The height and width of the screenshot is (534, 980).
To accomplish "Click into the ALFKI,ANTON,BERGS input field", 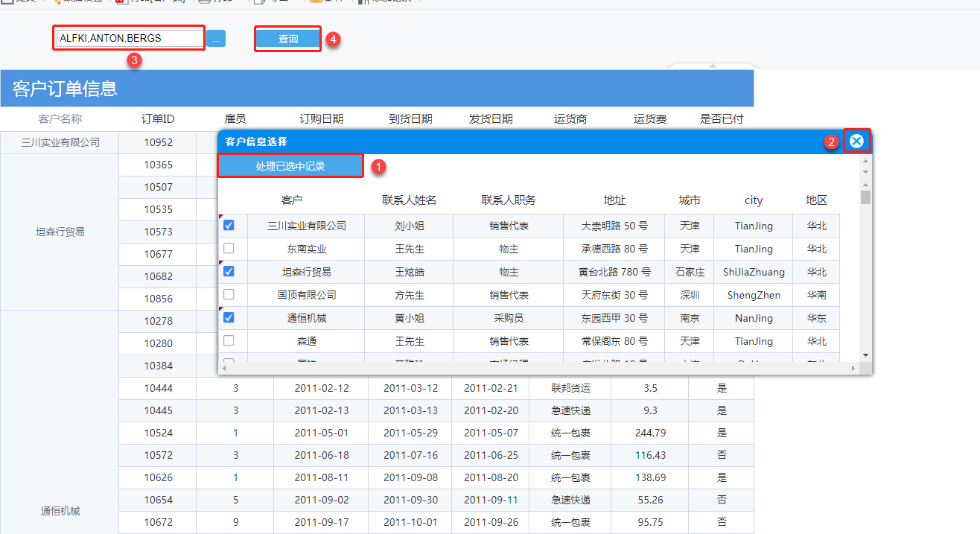I will [x=129, y=38].
